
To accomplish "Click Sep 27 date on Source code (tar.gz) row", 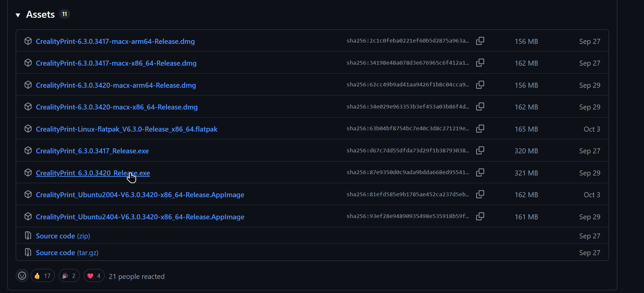I will [x=590, y=253].
